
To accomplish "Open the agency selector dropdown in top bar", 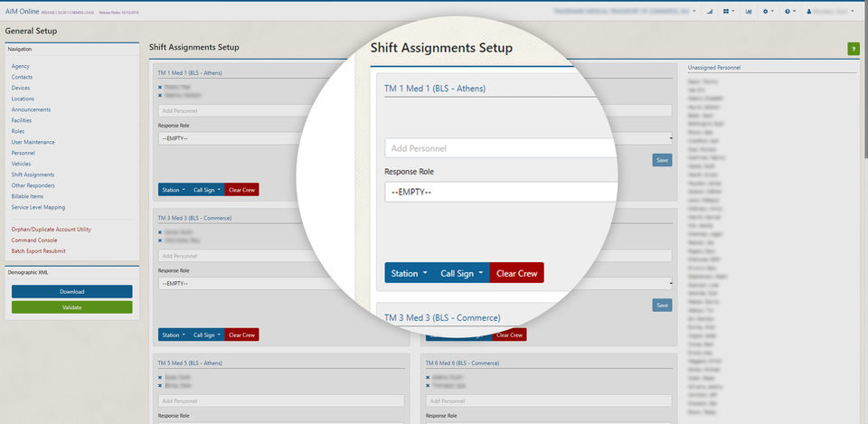I will [x=625, y=11].
